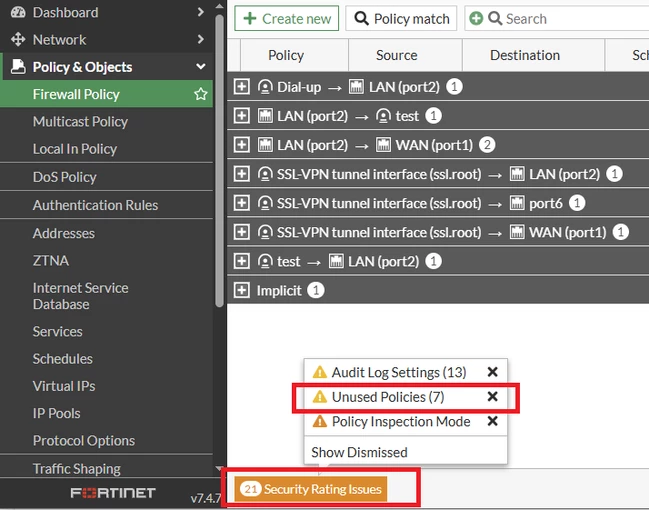Expand the LAN (port2) to test group
The image size is (649, 510).
point(241,116)
